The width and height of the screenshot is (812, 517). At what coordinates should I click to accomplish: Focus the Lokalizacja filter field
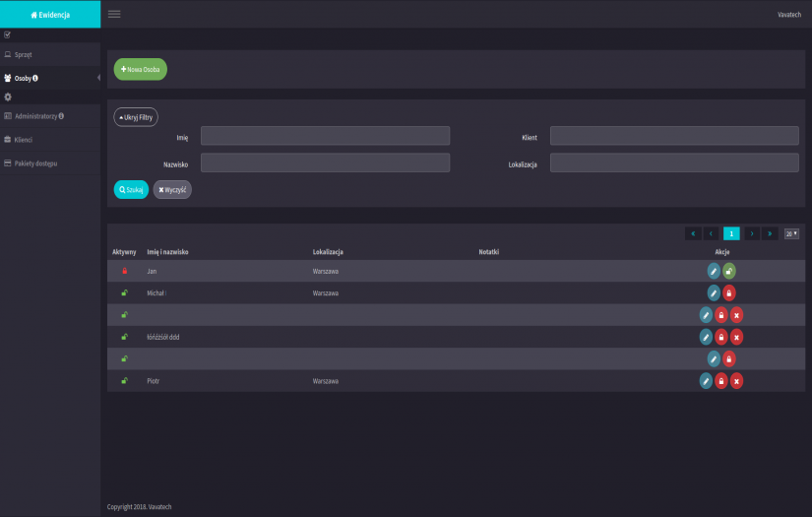[674, 162]
